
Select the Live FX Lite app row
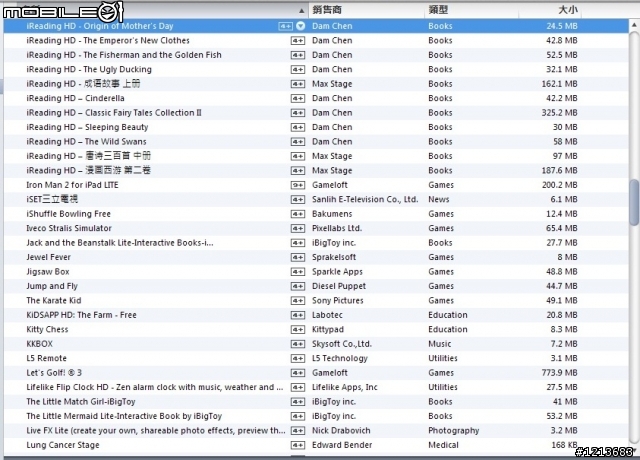(x=316, y=431)
